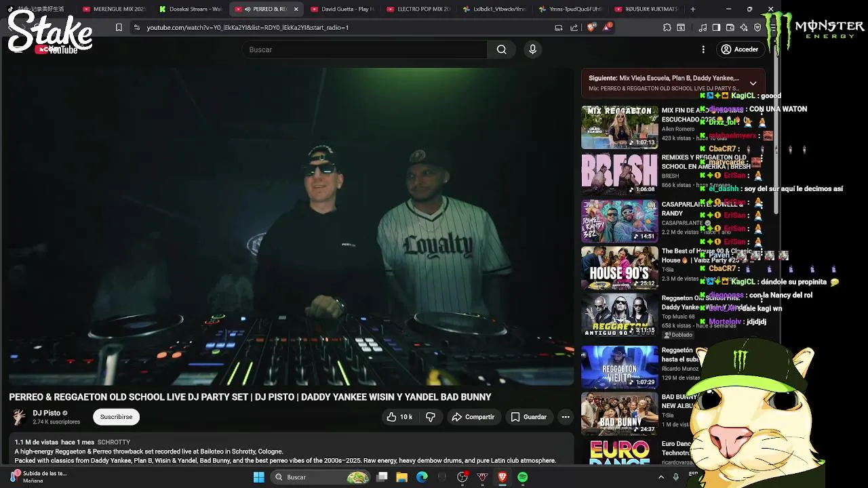Screen dimensions: 868x488
Task: Like the video with thumbs-up 10 k
Action: point(399,417)
